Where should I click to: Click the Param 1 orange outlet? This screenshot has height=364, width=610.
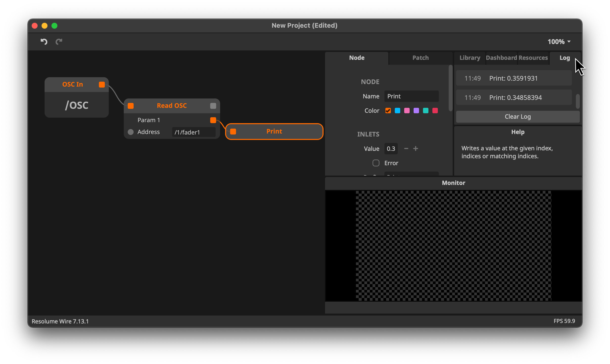[213, 120]
